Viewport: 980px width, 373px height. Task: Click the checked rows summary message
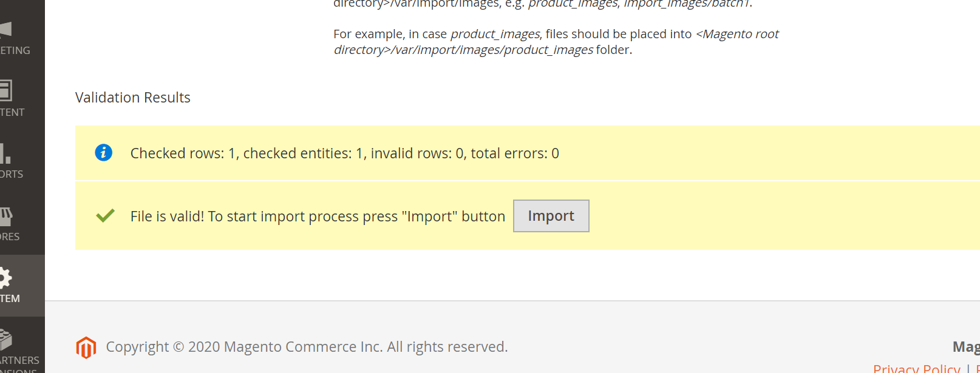tap(344, 153)
